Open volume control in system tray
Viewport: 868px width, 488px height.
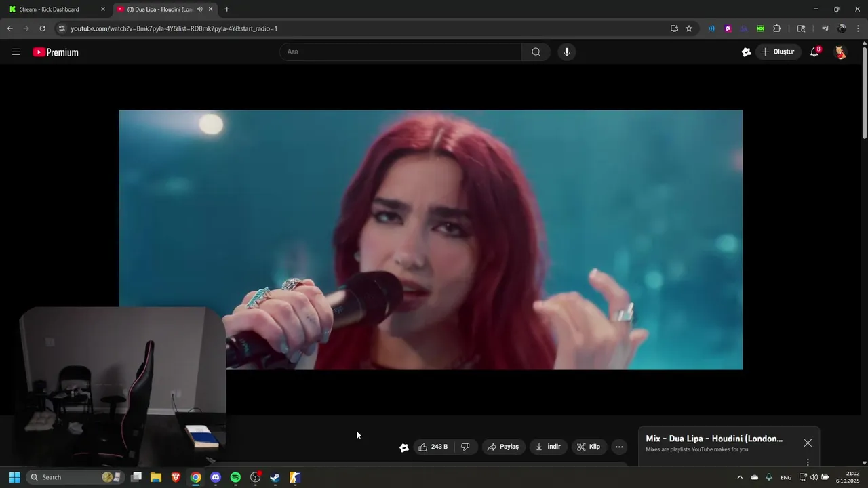(814, 477)
